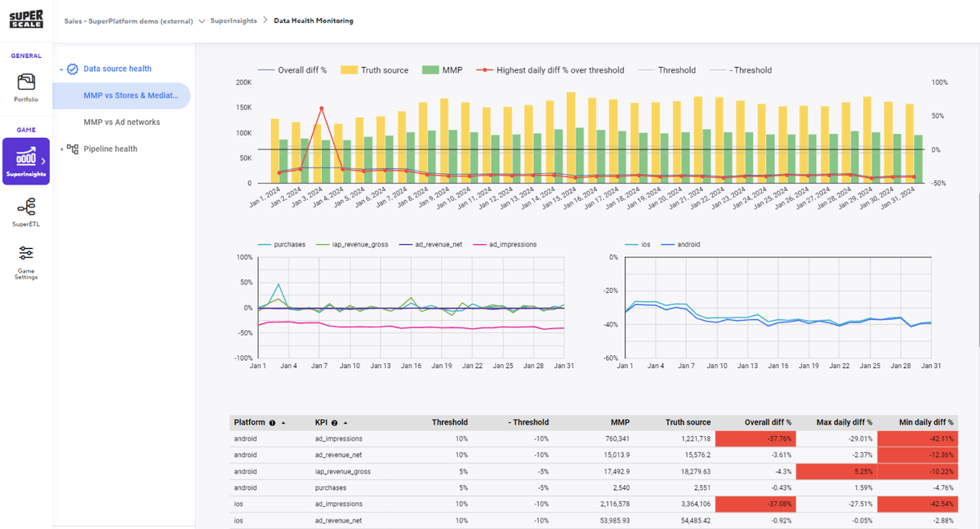This screenshot has width=980, height=529.
Task: Sort table by Max daily diff % column
Action: (844, 423)
